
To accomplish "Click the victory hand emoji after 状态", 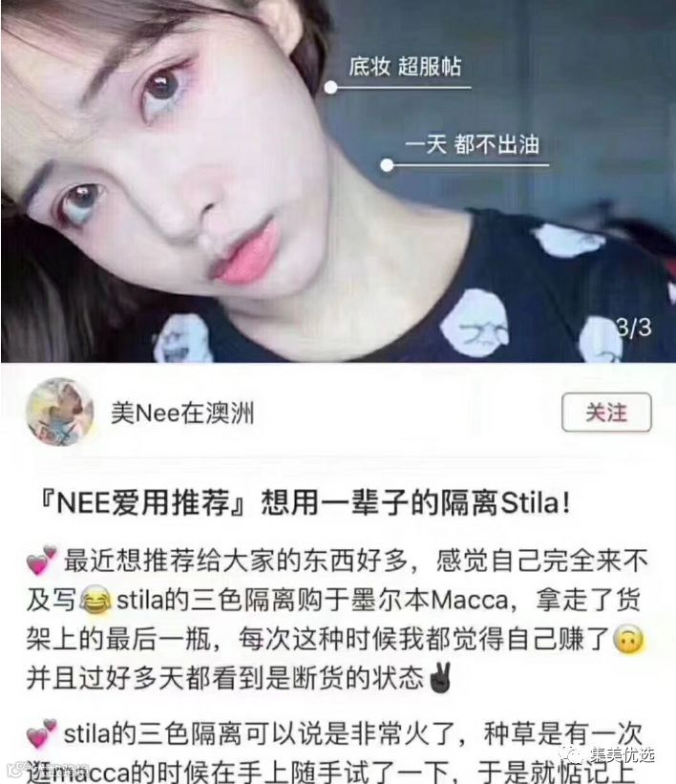I will click(440, 678).
